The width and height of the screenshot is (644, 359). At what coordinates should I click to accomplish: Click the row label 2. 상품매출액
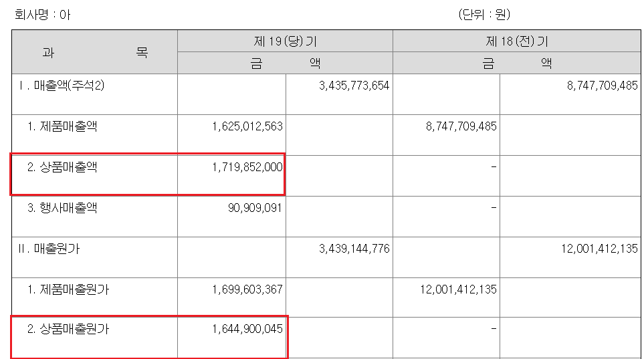tap(62, 166)
